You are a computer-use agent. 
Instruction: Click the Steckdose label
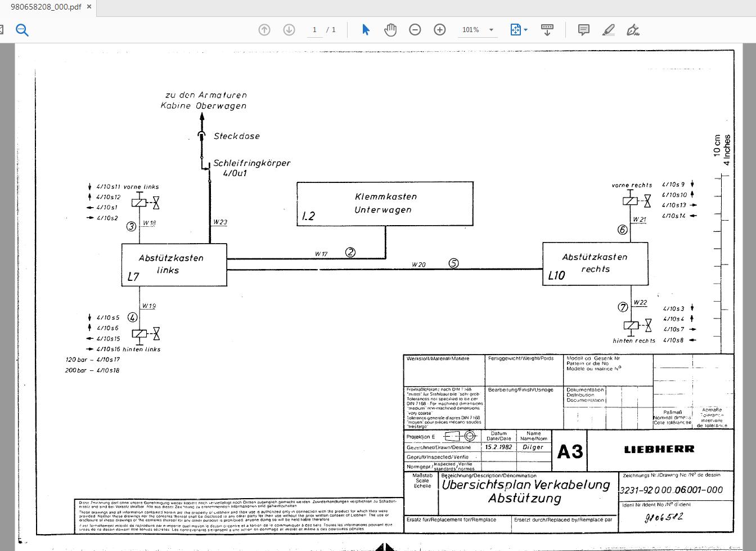coord(236,136)
